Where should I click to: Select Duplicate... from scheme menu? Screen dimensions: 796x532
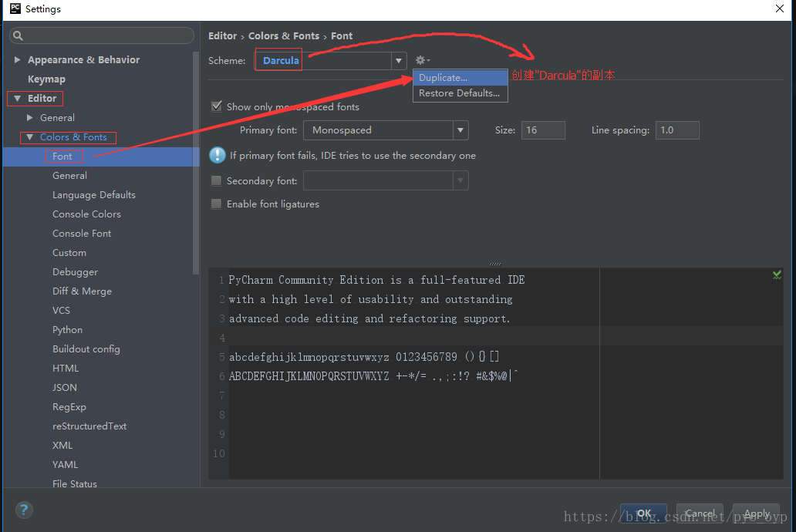click(x=460, y=78)
